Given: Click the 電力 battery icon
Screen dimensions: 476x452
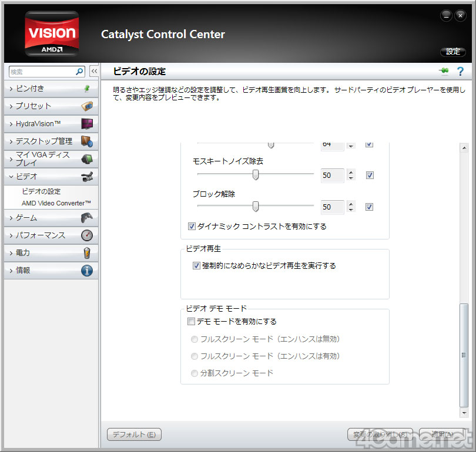Looking at the screenshot, I should (x=87, y=253).
